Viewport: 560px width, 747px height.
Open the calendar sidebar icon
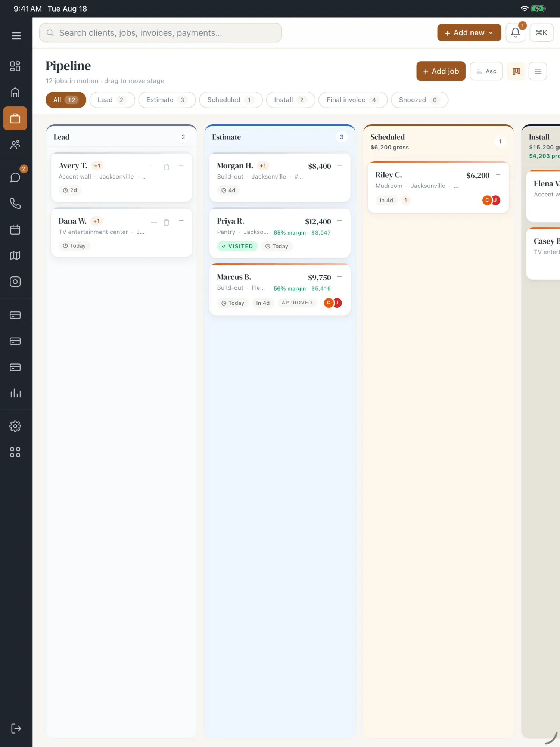15,229
